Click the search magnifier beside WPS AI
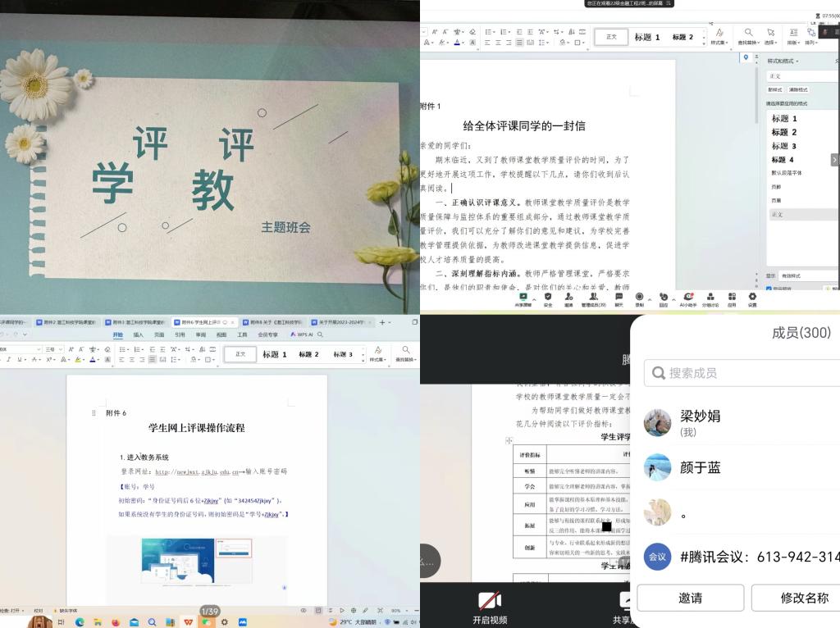Image resolution: width=840 pixels, height=628 pixels. click(x=320, y=334)
